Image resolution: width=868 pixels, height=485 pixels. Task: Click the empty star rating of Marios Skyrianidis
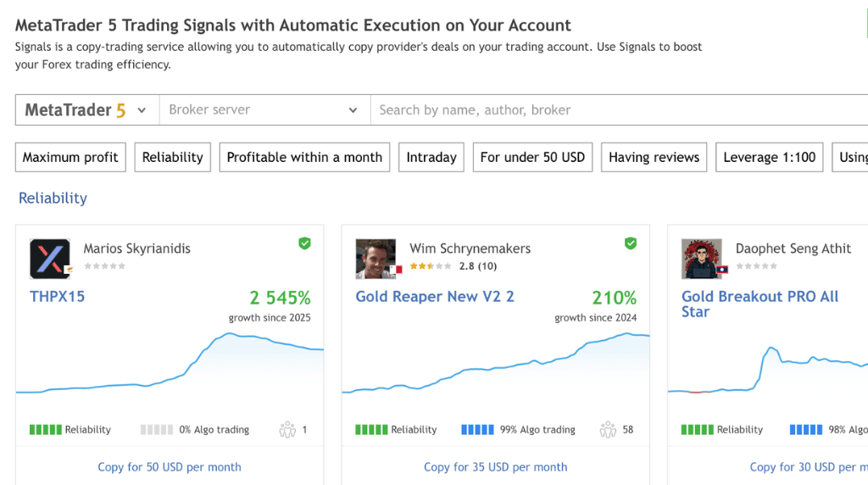tap(104, 266)
